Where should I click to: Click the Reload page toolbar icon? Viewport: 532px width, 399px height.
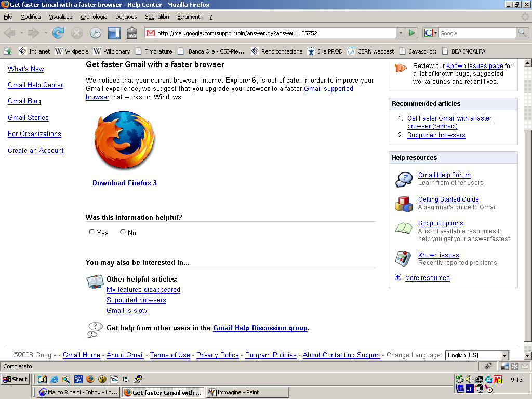(x=58, y=33)
